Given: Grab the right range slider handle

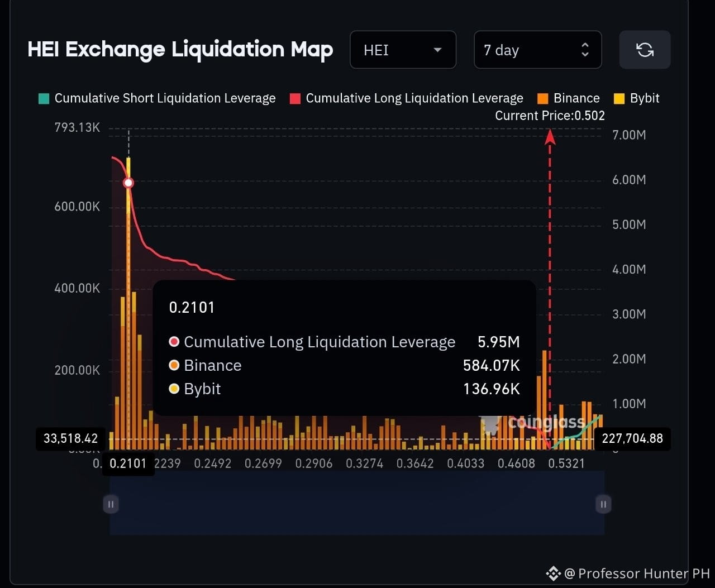Looking at the screenshot, I should point(603,504).
